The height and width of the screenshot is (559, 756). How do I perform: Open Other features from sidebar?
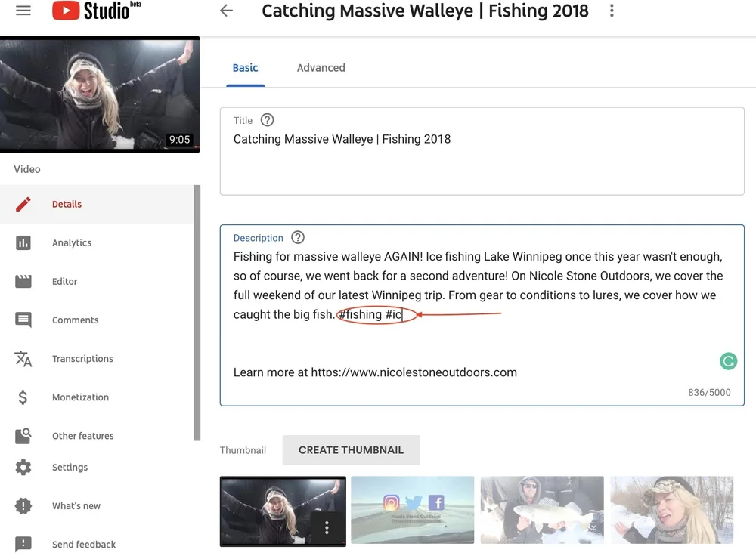pos(82,435)
